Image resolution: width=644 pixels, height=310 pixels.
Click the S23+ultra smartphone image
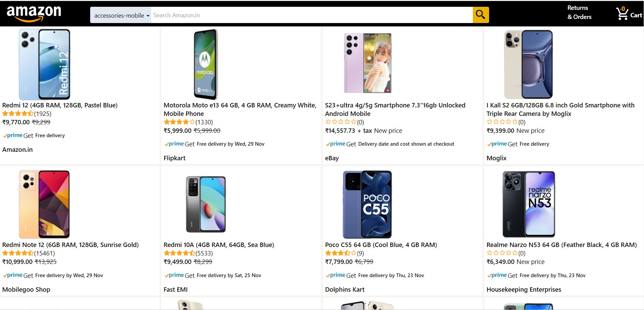(x=368, y=63)
